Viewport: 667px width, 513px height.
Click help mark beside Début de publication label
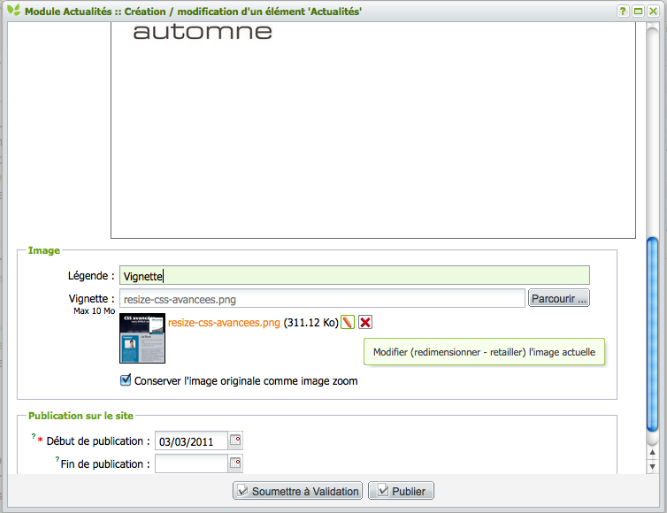point(33,437)
